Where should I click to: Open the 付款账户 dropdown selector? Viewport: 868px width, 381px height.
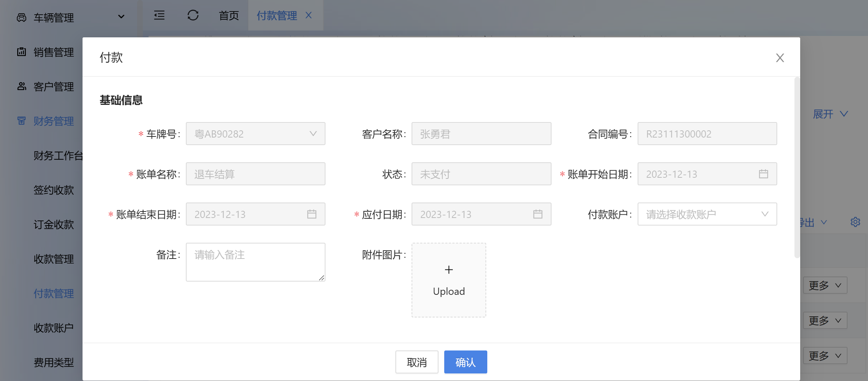click(707, 214)
